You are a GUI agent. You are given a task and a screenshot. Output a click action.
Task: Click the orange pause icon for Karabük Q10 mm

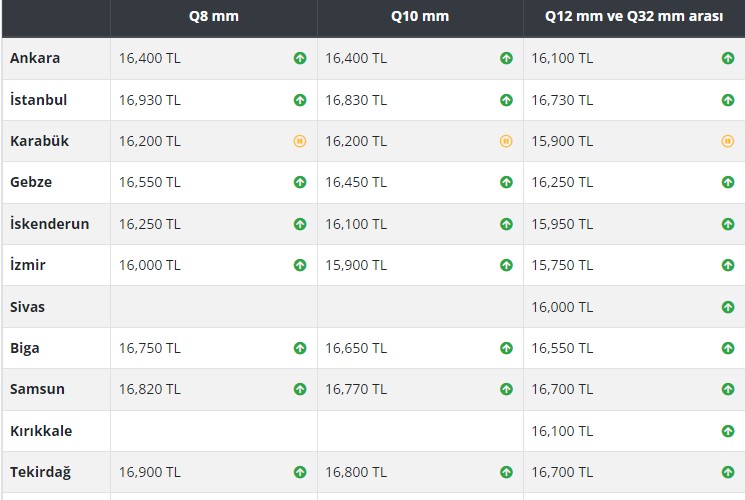pos(506,141)
